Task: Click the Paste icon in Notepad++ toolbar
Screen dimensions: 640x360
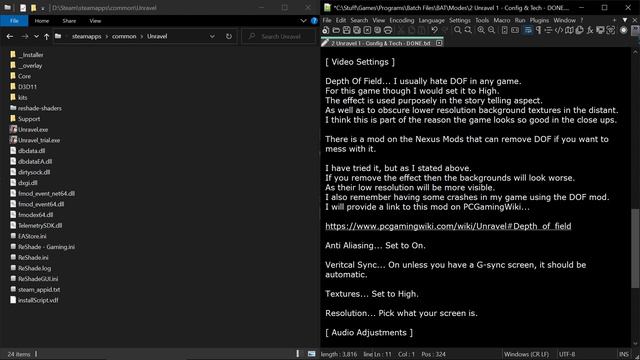Action: pyautogui.click(x=422, y=30)
